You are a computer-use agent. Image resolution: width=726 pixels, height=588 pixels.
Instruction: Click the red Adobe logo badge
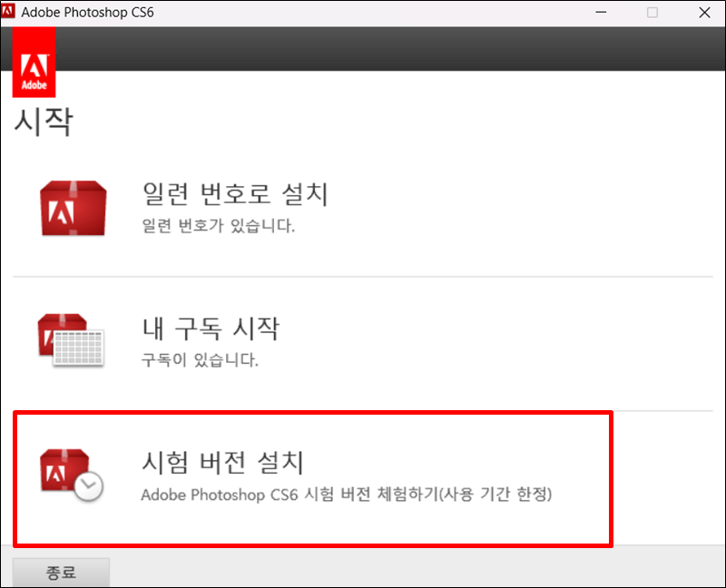[34, 62]
